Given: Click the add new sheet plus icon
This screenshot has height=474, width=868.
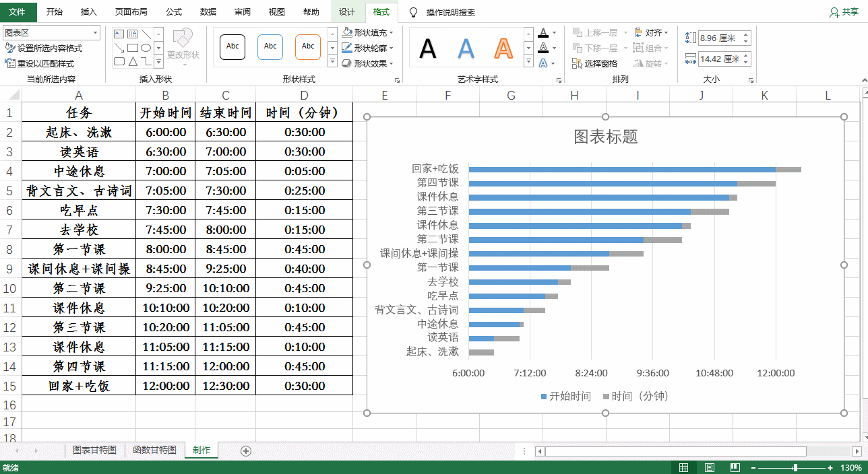Looking at the screenshot, I should 245,450.
